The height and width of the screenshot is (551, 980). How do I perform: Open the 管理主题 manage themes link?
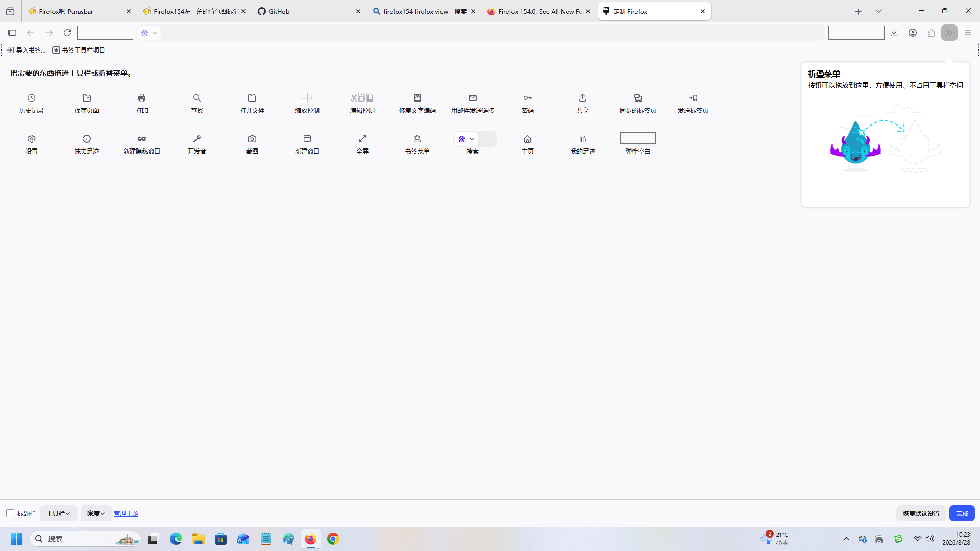(126, 513)
